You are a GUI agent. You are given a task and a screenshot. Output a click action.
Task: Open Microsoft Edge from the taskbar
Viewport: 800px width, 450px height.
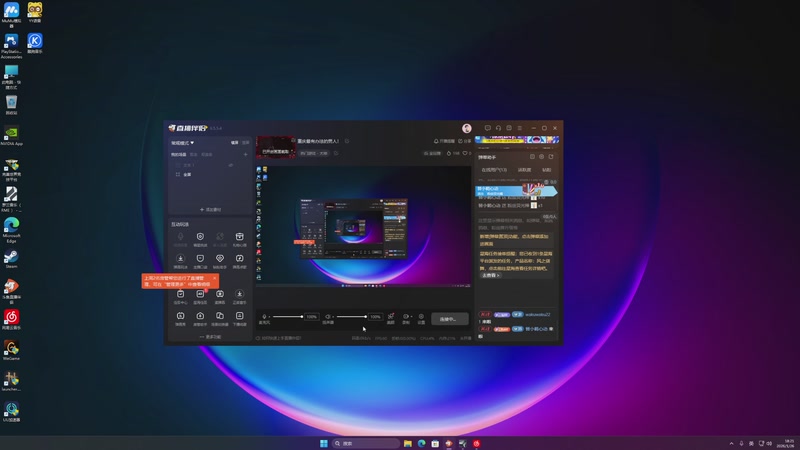(421, 443)
